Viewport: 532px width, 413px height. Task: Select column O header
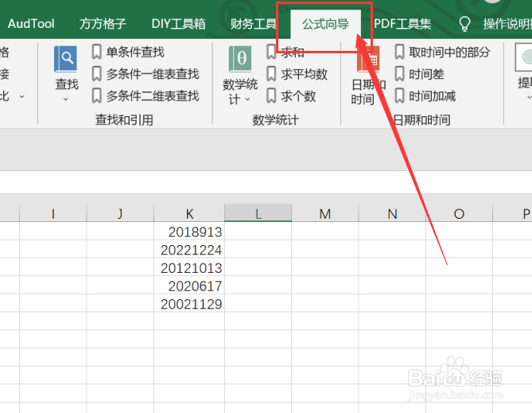coord(459,213)
